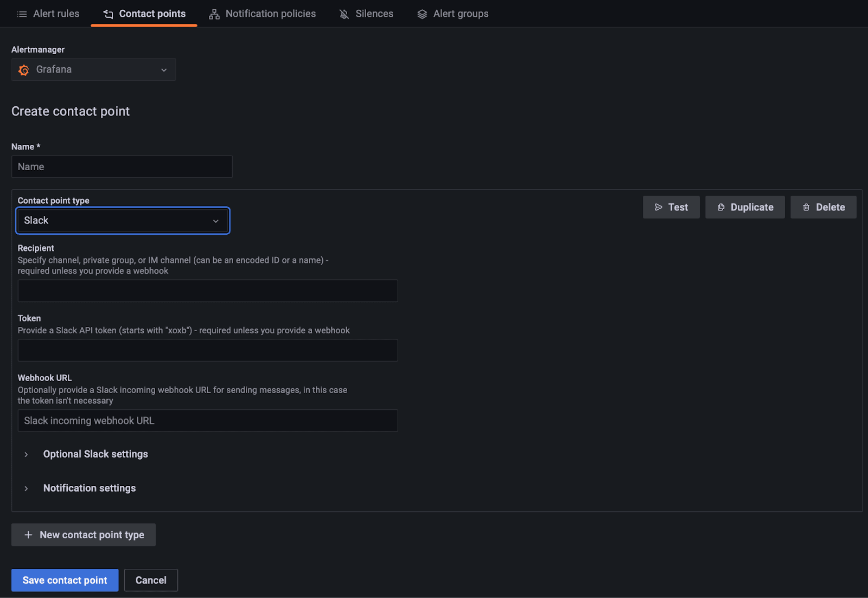
Task: Click the copy icon on the Duplicate button
Action: point(721,207)
